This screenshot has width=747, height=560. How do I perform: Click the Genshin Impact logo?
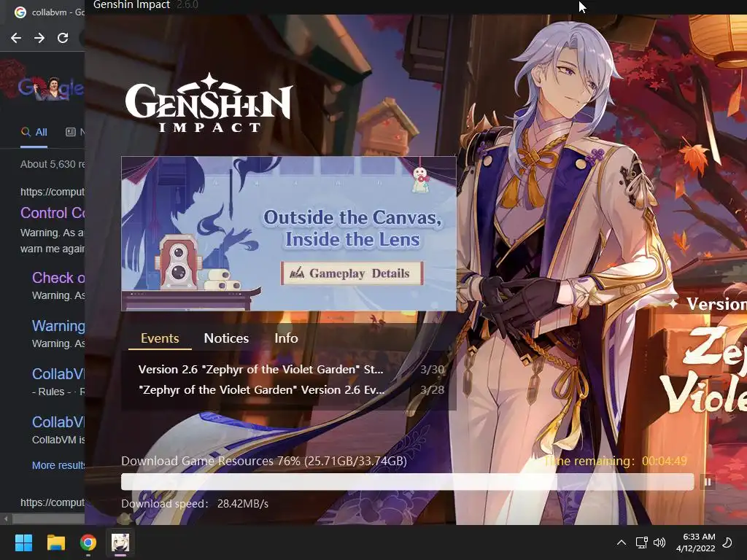[x=209, y=103]
